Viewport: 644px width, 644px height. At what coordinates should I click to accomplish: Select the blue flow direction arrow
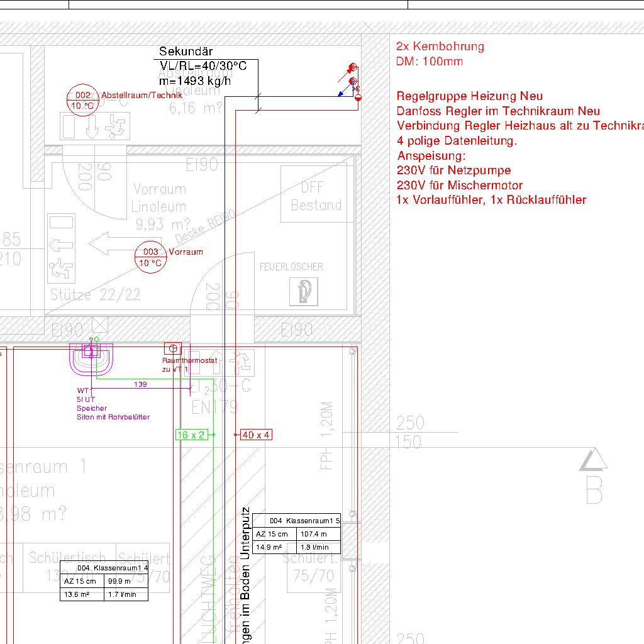tap(341, 92)
